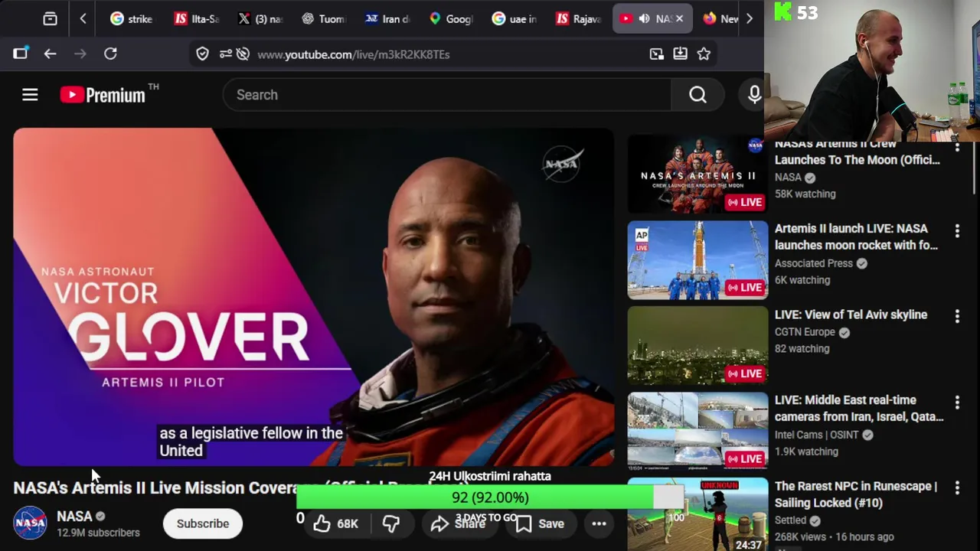
Task: Open options menu for Artemis II Crew Launches video
Action: click(957, 147)
